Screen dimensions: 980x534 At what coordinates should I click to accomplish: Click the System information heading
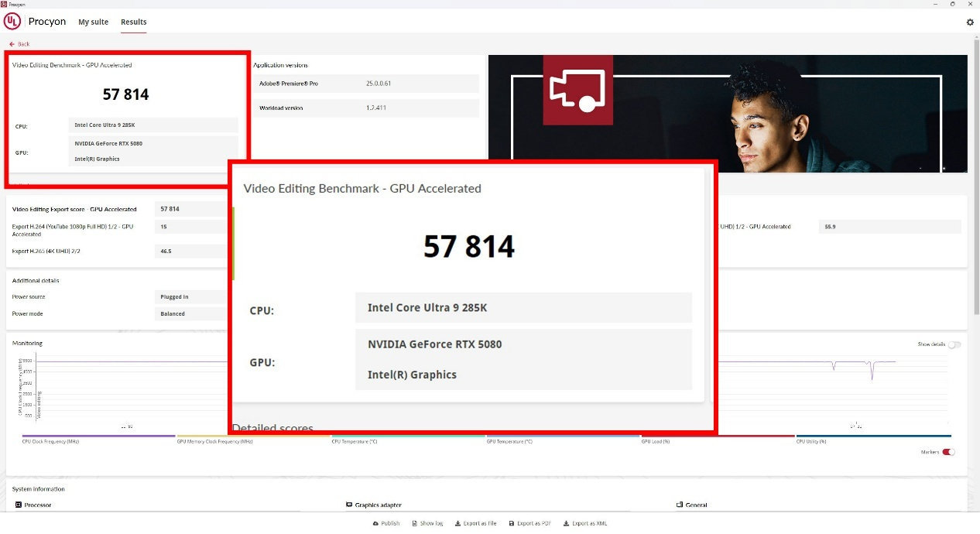39,488
